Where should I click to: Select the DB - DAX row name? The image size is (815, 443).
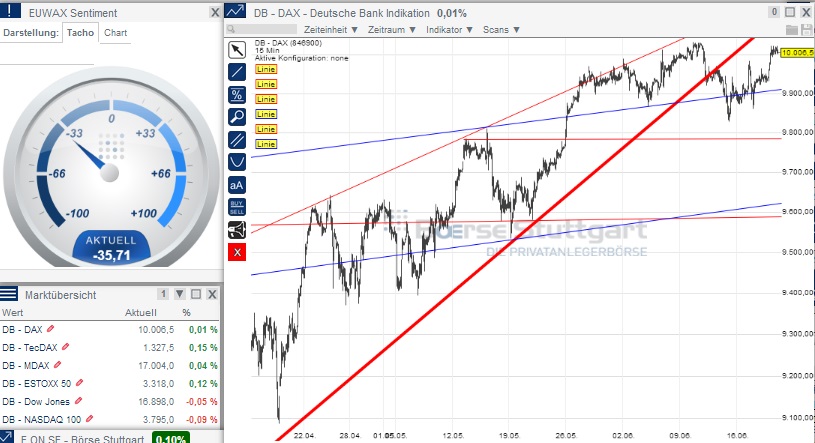click(22, 330)
